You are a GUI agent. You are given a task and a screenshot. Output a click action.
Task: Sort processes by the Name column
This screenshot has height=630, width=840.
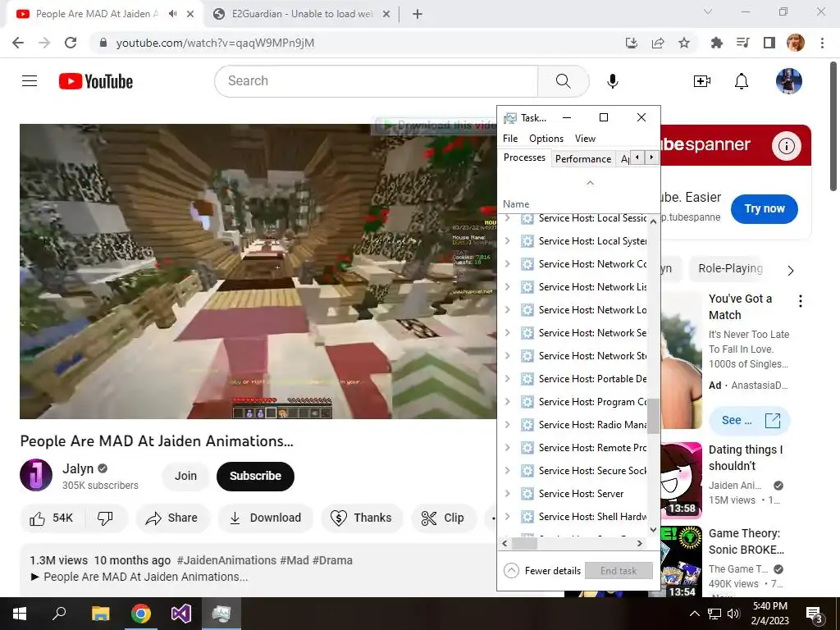(x=516, y=204)
